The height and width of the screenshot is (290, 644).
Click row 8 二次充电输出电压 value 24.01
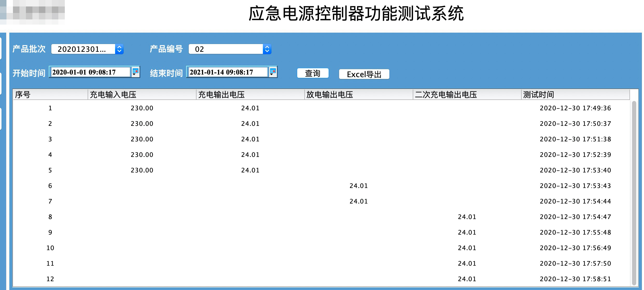pyautogui.click(x=467, y=217)
